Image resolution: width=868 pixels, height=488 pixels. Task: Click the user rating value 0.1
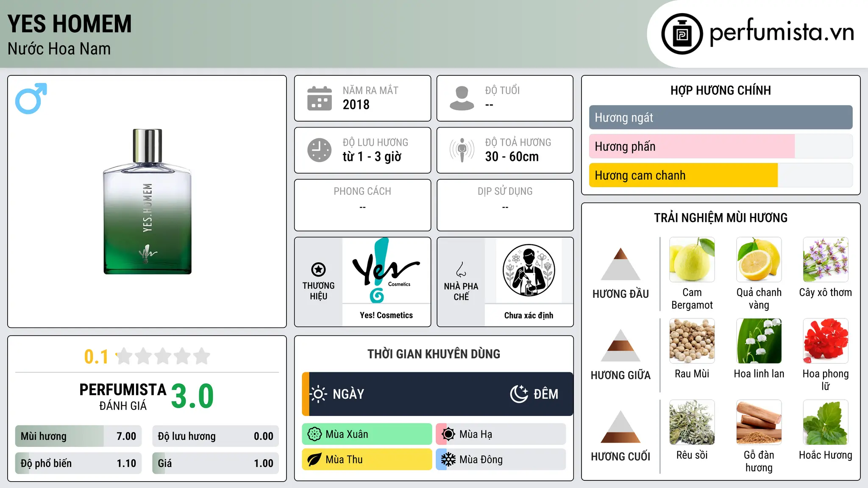pyautogui.click(x=96, y=357)
